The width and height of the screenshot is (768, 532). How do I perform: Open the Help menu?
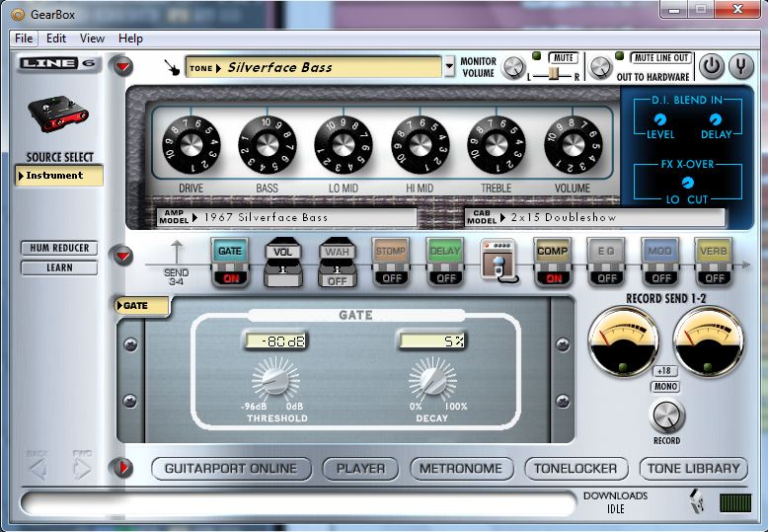(130, 38)
